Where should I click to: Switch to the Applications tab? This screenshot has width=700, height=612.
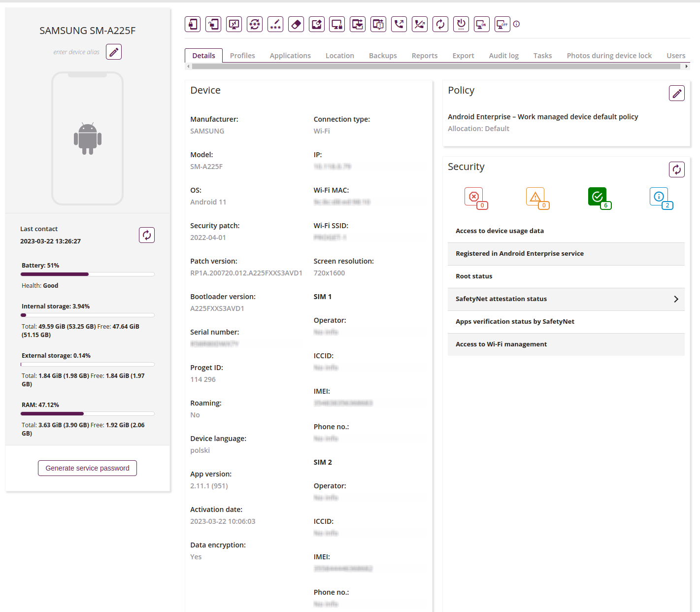[290, 56]
